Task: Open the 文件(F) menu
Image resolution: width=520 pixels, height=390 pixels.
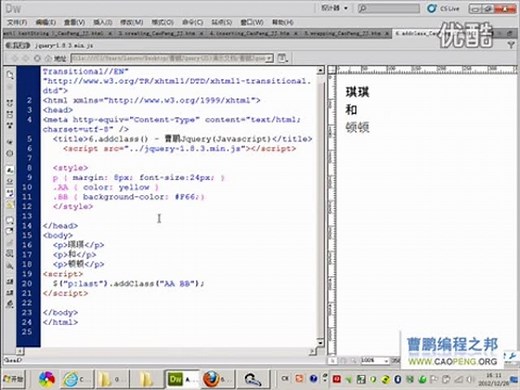Action: 17,22
